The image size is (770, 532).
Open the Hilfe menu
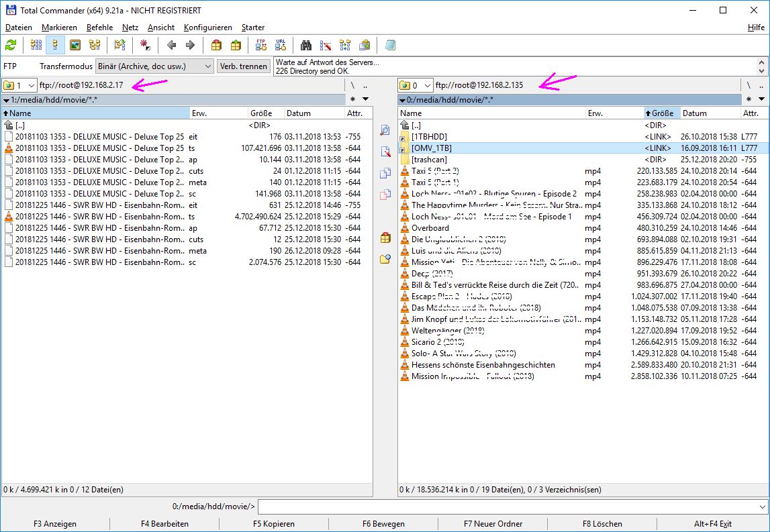click(757, 28)
